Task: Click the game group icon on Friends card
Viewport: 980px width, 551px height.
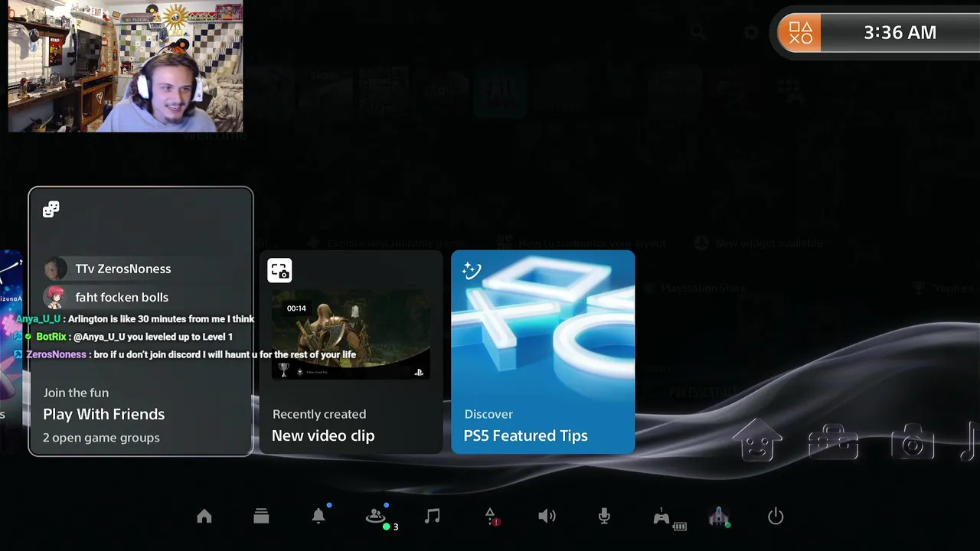Action: point(51,209)
